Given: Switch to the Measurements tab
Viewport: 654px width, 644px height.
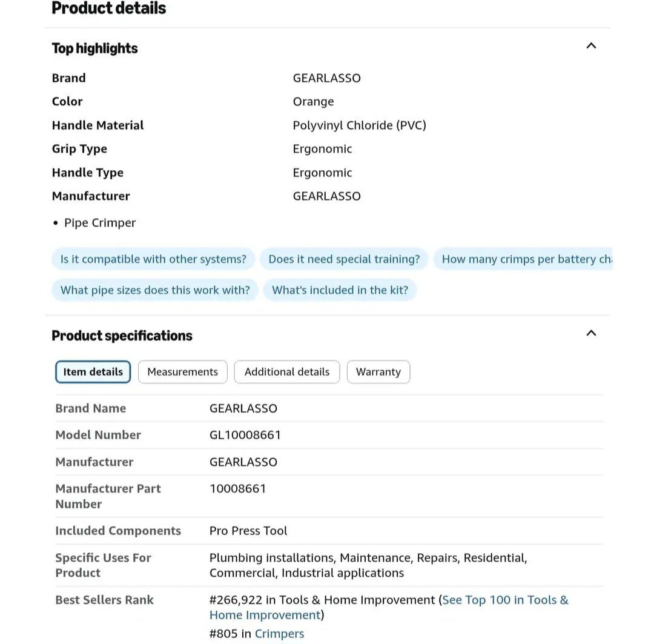Looking at the screenshot, I should point(182,372).
